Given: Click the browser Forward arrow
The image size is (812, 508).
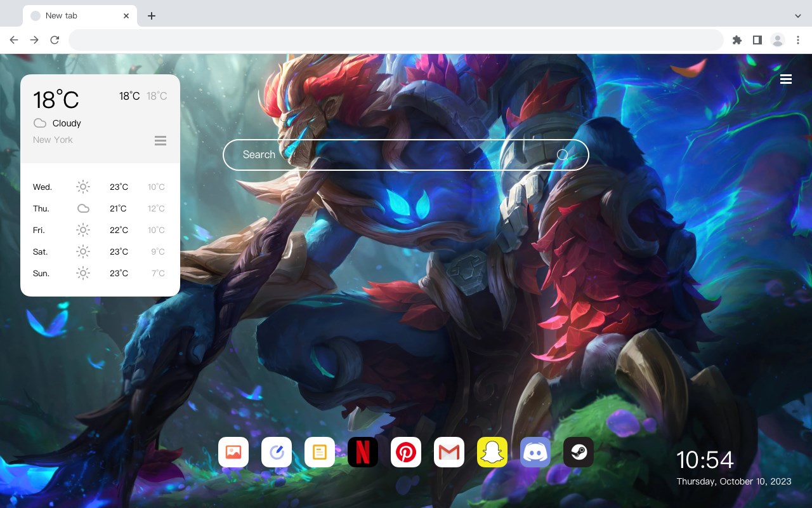Looking at the screenshot, I should point(34,40).
